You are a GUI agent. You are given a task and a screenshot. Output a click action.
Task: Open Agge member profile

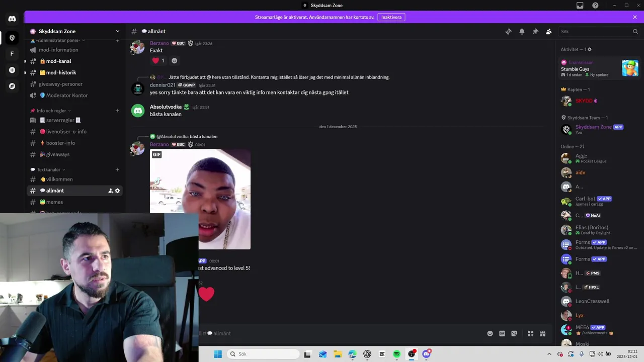click(600, 158)
